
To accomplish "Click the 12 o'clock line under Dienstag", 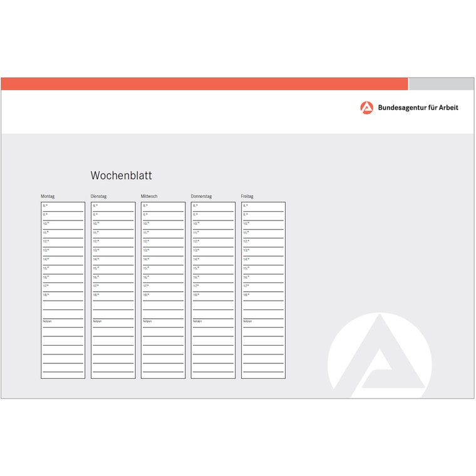I will pos(113,242).
